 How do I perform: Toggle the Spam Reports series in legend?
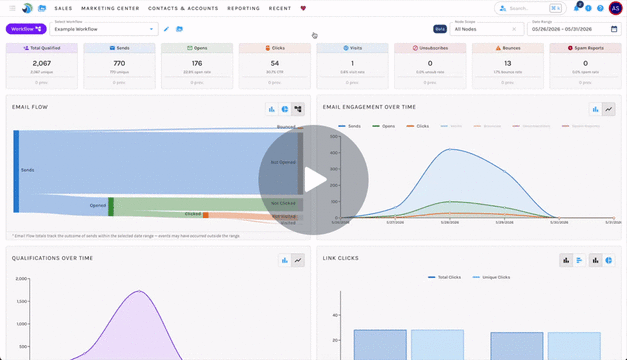point(581,126)
